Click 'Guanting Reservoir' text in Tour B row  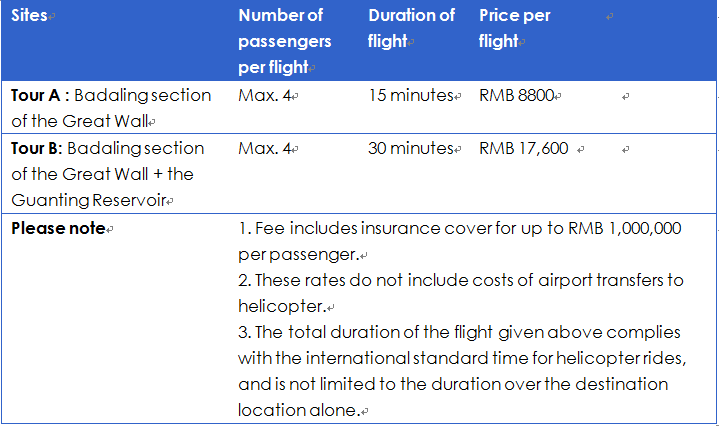click(x=88, y=200)
